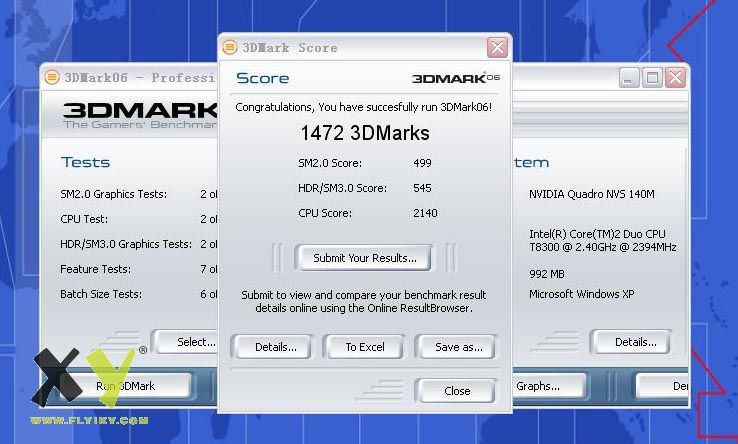Click the partially visible De... button
This screenshot has width=738, height=444.
tap(663, 386)
